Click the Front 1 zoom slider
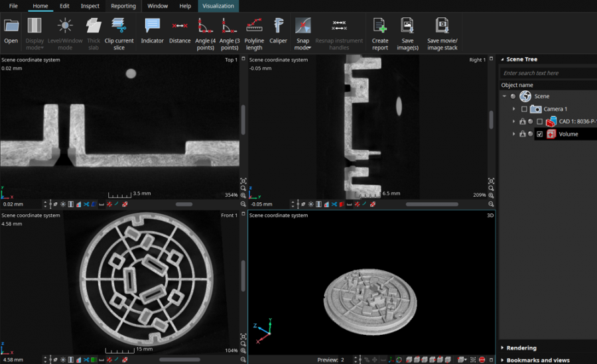Screen dimensions: 597x364 pos(180,359)
